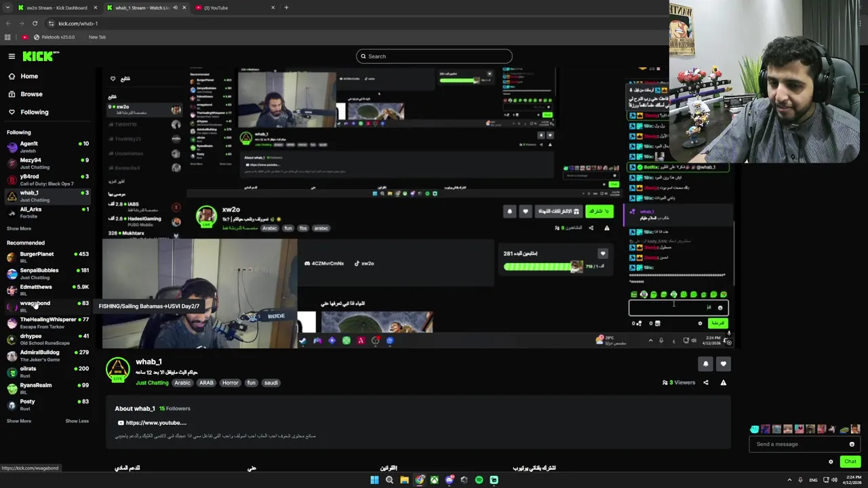Open AdmiralBulldog recommended channel
This screenshot has height=488, width=868.
click(x=47, y=355)
